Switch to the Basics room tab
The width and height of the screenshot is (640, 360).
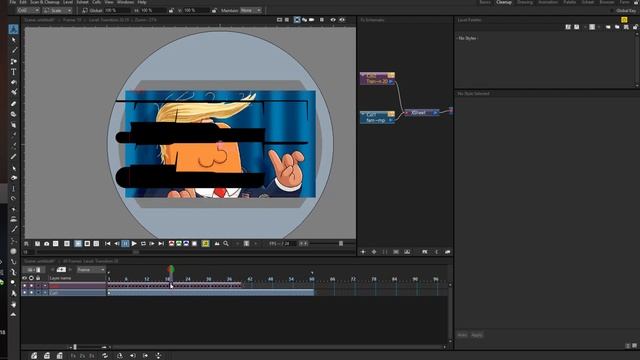click(x=485, y=2)
